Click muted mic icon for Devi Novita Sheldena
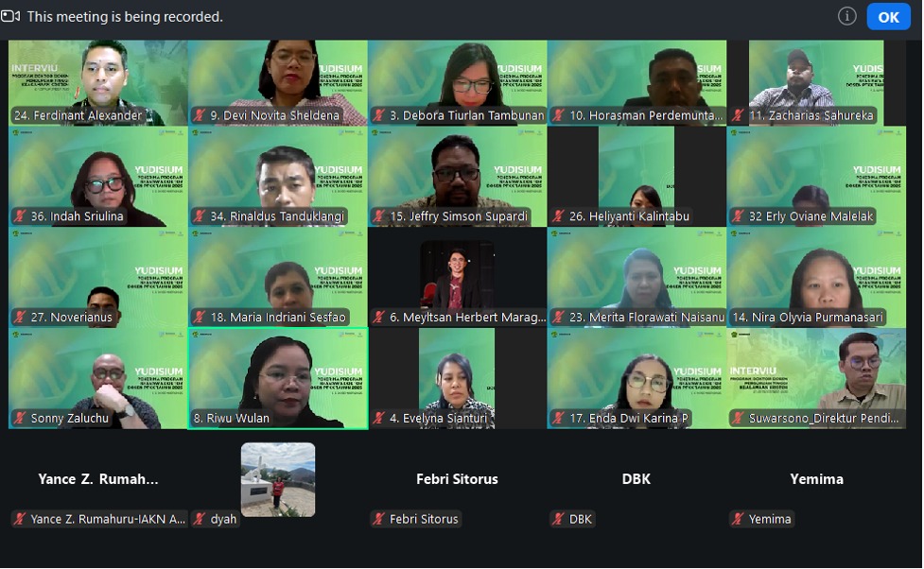Image resolution: width=924 pixels, height=569 pixels. coord(200,115)
